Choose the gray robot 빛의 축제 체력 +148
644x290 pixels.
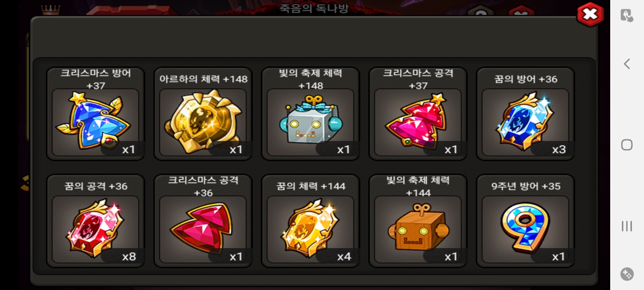point(310,121)
